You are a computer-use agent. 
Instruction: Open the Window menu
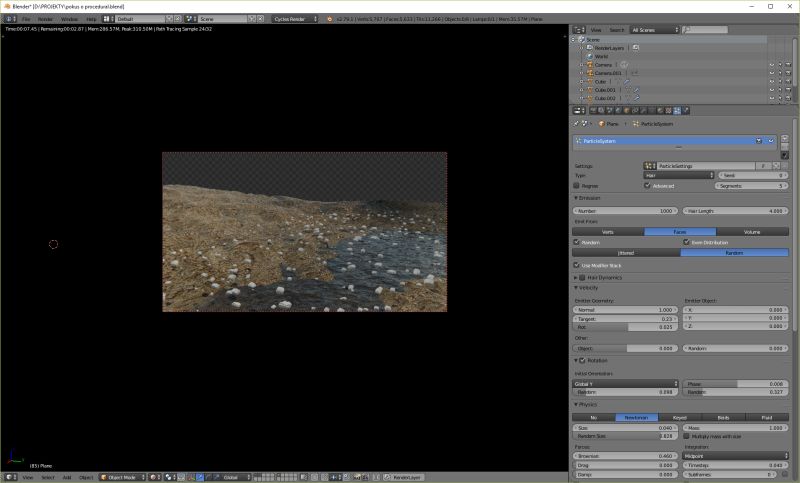click(x=69, y=19)
